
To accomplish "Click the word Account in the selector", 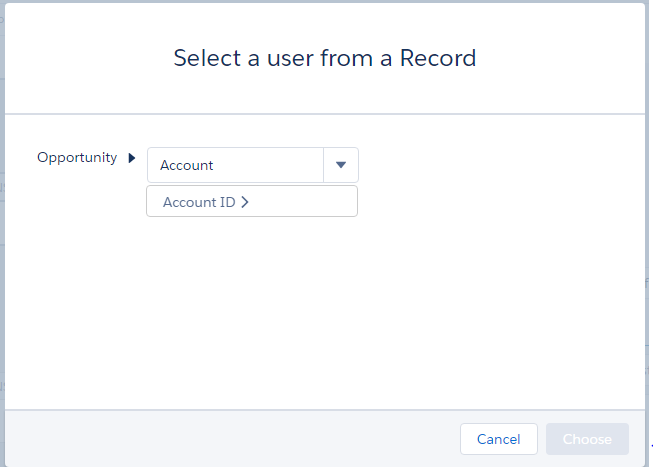I will coord(187,165).
